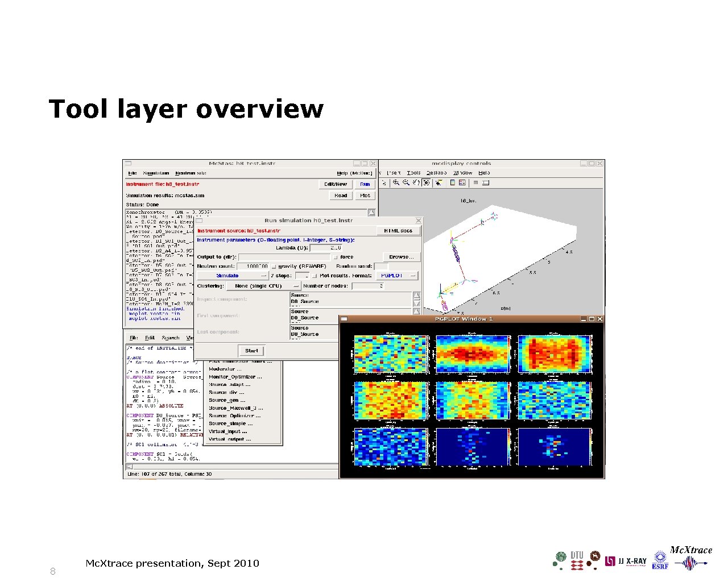
Task: Insert colorbar via mcdisplay toolbar icon
Action: [x=452, y=183]
